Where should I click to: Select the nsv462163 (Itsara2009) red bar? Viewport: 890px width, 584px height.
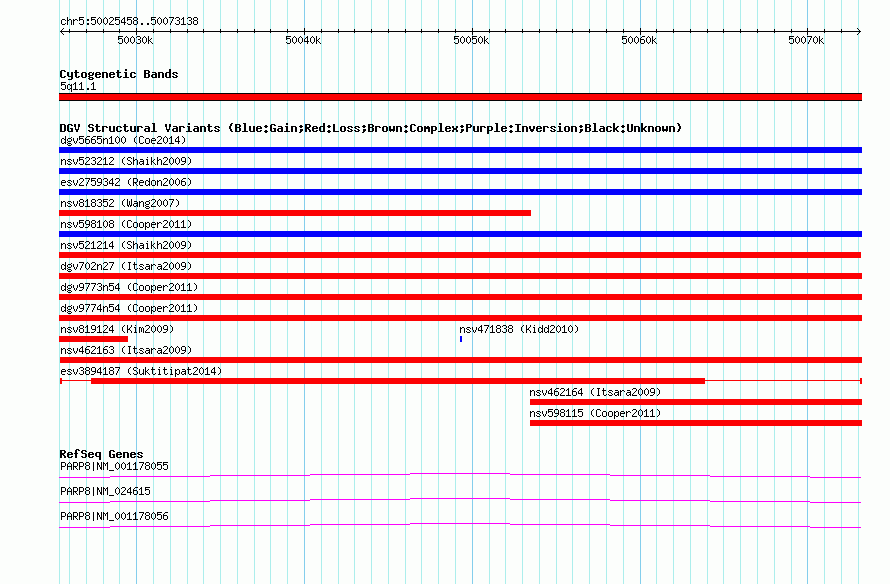coord(460,360)
